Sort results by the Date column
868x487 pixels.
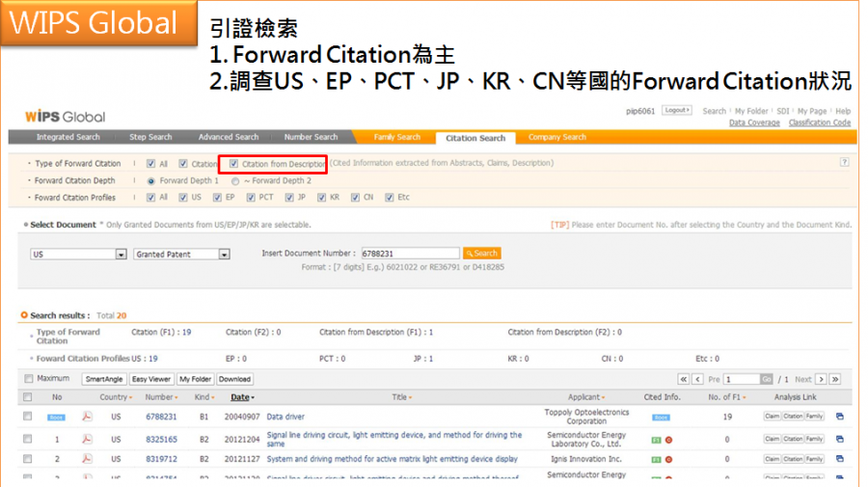point(241,397)
